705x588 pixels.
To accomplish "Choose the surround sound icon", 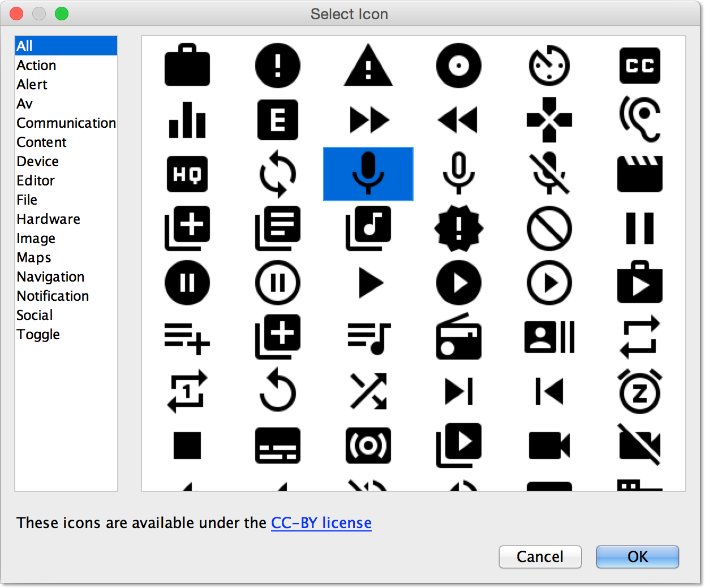I will pyautogui.click(x=368, y=446).
